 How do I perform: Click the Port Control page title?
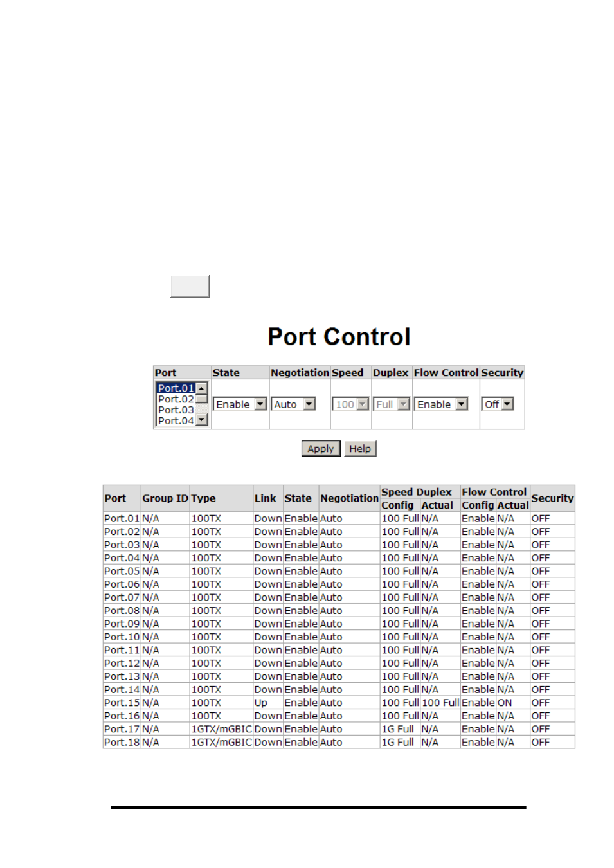[339, 337]
